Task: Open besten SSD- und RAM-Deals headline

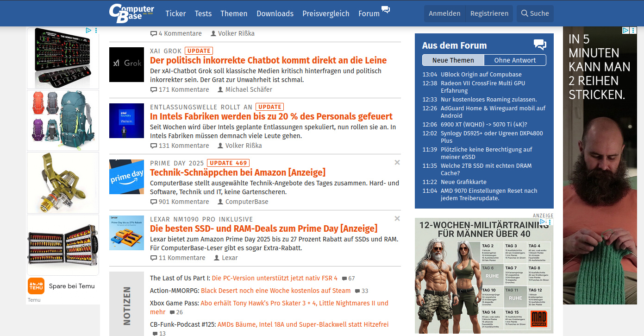Action: tap(263, 228)
